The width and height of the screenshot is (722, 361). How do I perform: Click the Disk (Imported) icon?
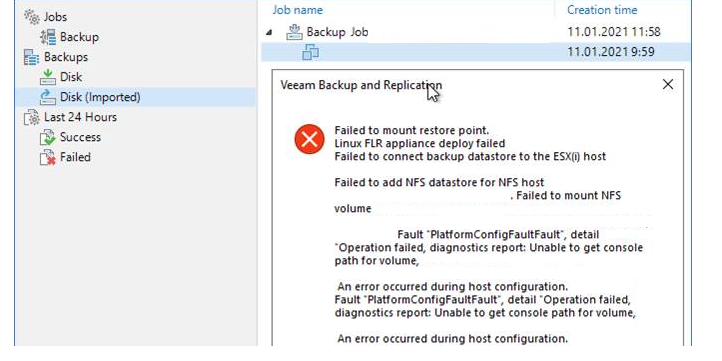click(48, 97)
